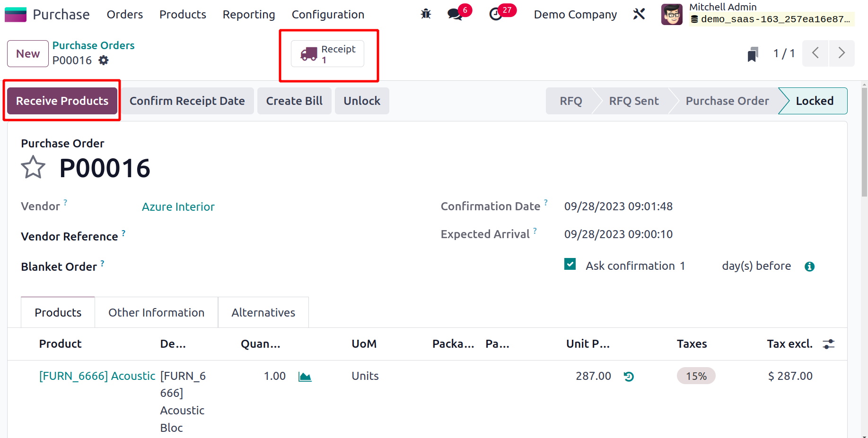Mark P00016 as favorite with star
Image resolution: width=868 pixels, height=438 pixels.
(33, 168)
